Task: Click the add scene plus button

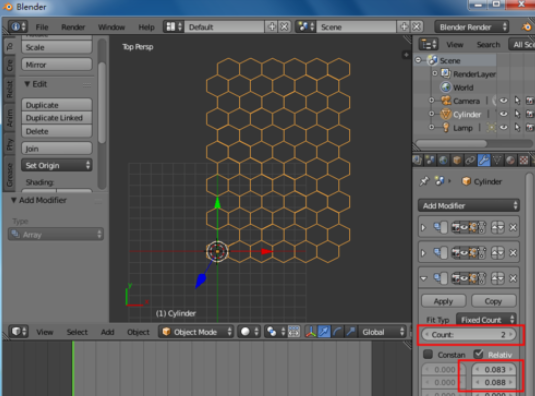Action: tap(404, 27)
